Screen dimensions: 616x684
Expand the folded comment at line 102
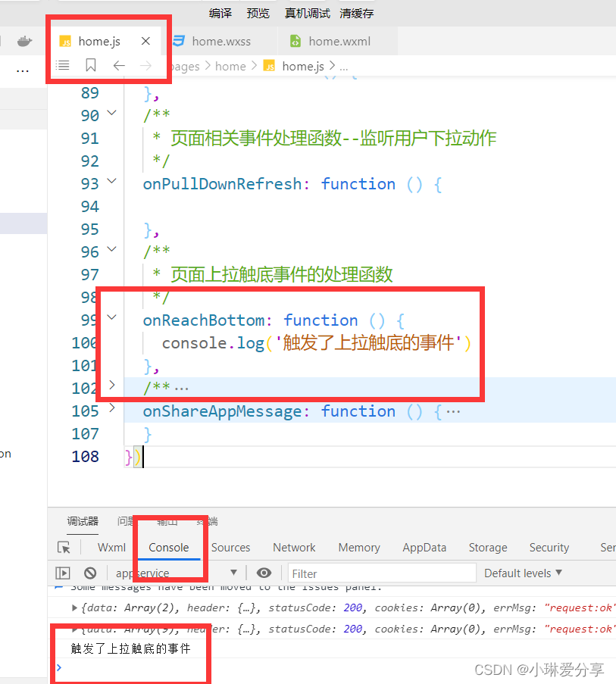pos(111,385)
